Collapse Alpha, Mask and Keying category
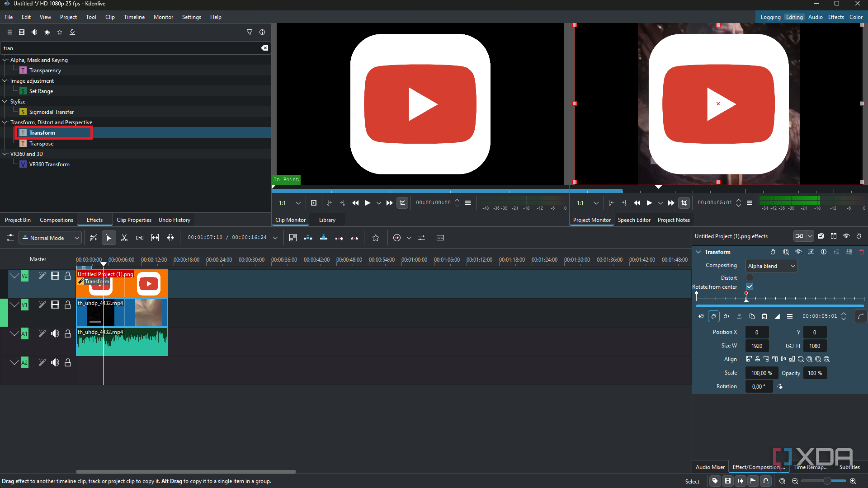868x488 pixels. pos(5,60)
